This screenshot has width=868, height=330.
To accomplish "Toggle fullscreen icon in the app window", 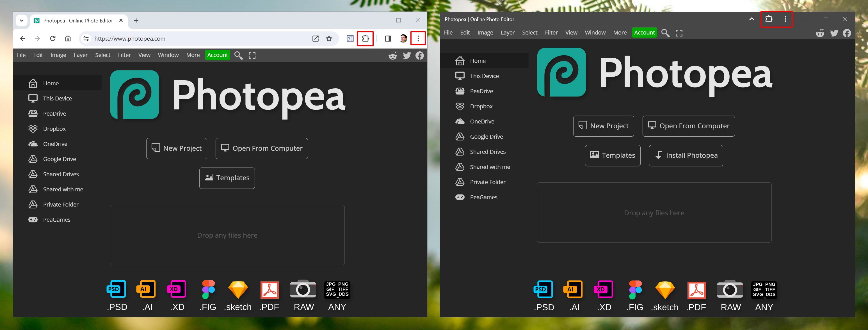I will click(x=679, y=33).
